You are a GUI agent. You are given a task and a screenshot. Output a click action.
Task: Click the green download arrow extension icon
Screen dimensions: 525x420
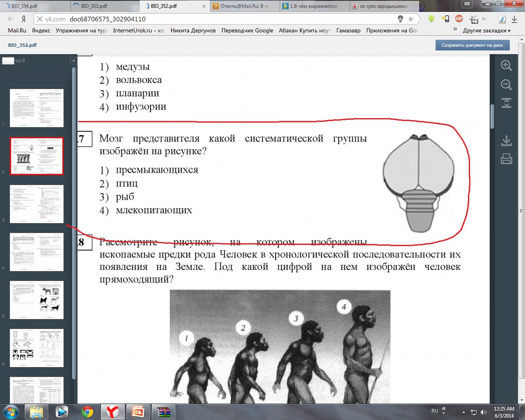click(431, 19)
